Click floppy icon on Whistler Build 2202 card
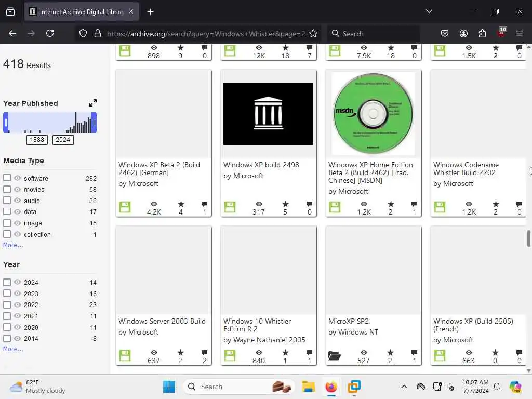Image resolution: width=532 pixels, height=399 pixels. [x=440, y=207]
